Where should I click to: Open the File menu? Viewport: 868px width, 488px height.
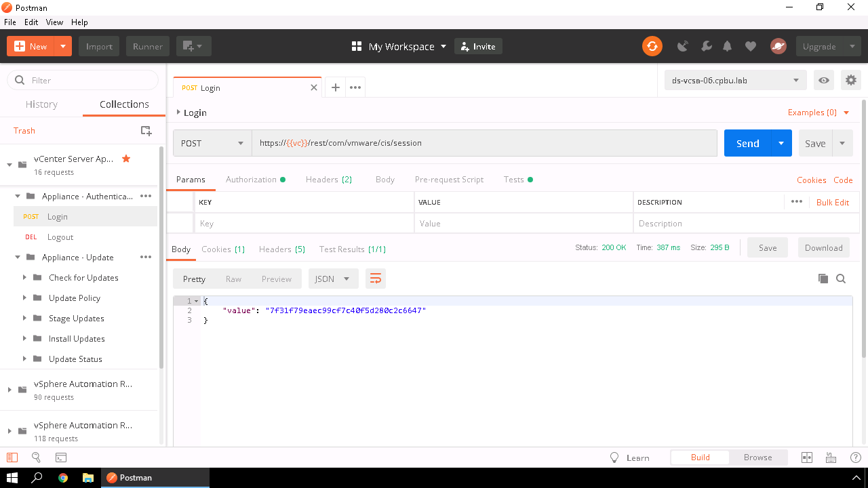(9, 22)
